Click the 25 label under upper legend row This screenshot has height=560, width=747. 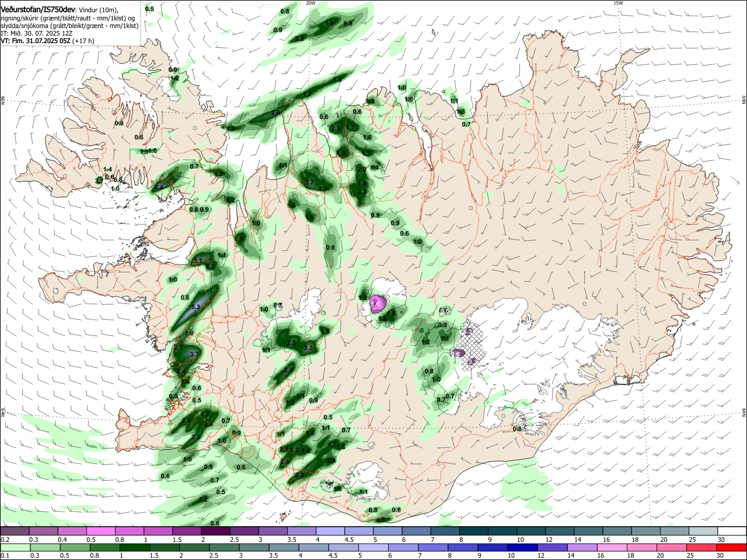(692, 540)
